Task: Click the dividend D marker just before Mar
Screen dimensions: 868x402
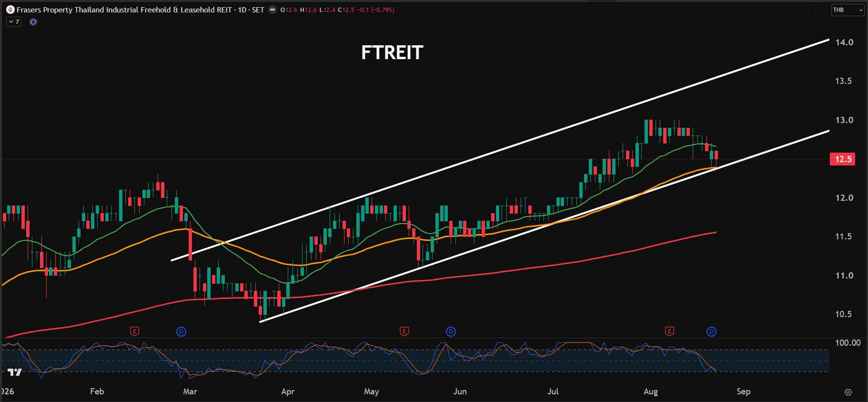Action: point(181,331)
